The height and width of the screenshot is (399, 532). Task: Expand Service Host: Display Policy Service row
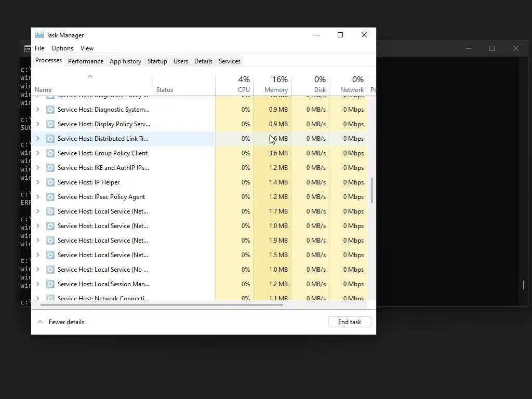click(37, 124)
